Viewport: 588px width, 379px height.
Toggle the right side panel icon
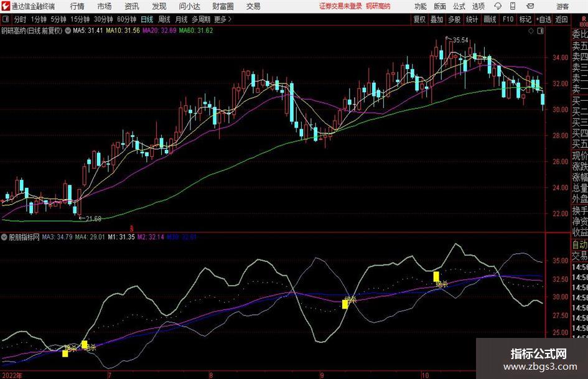[x=540, y=31]
